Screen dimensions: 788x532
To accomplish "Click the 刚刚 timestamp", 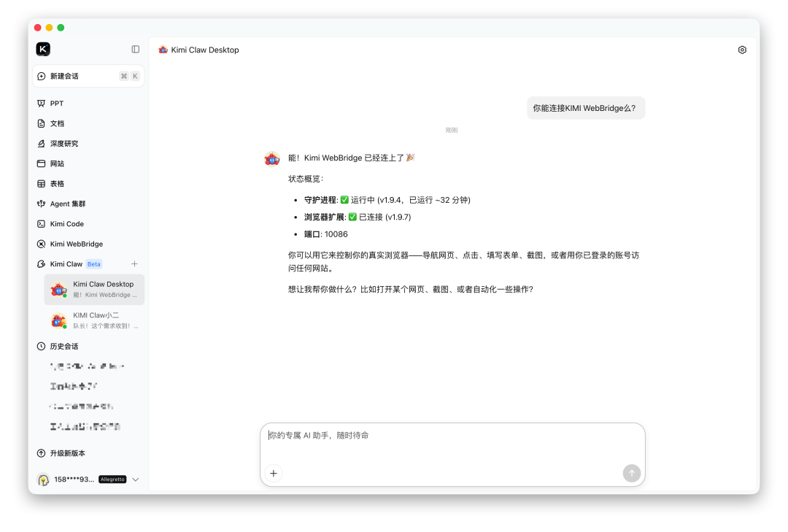I will pos(452,130).
